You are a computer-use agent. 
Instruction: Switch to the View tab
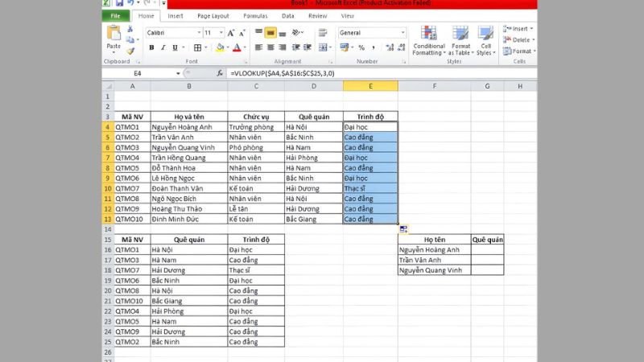pyautogui.click(x=347, y=16)
